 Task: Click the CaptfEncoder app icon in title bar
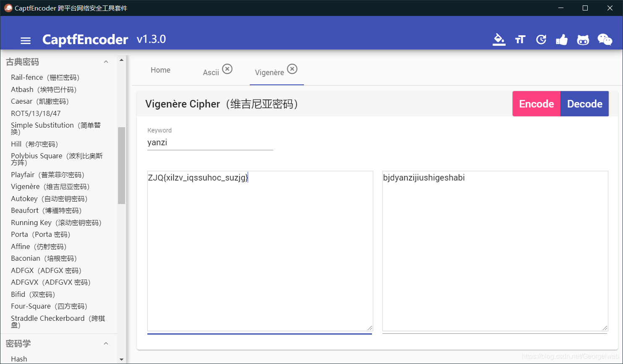[8, 8]
